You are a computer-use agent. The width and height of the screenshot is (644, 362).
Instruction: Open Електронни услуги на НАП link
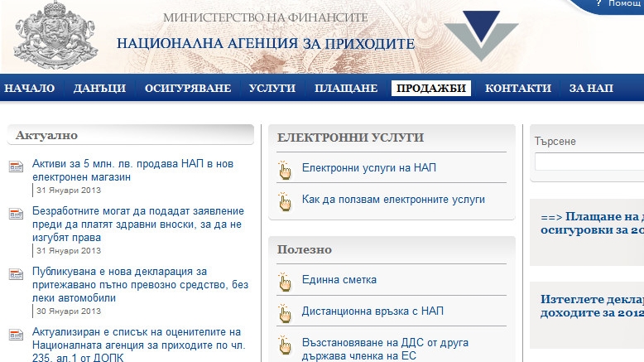point(369,167)
